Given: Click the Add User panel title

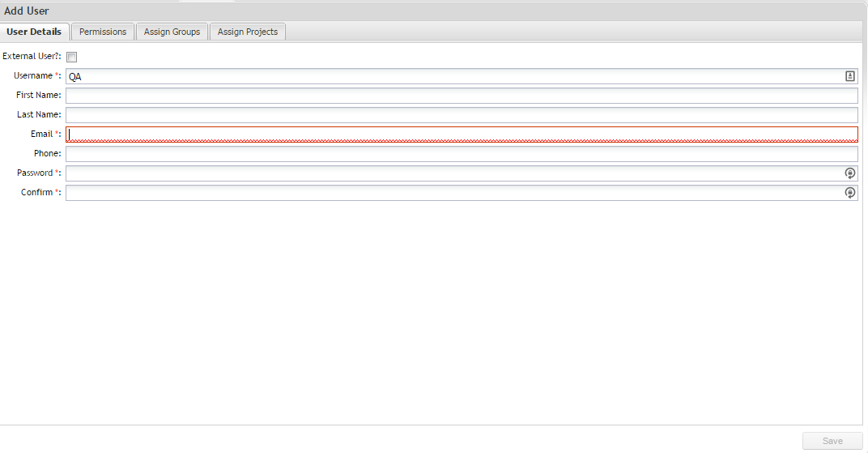Looking at the screenshot, I should click(27, 11).
